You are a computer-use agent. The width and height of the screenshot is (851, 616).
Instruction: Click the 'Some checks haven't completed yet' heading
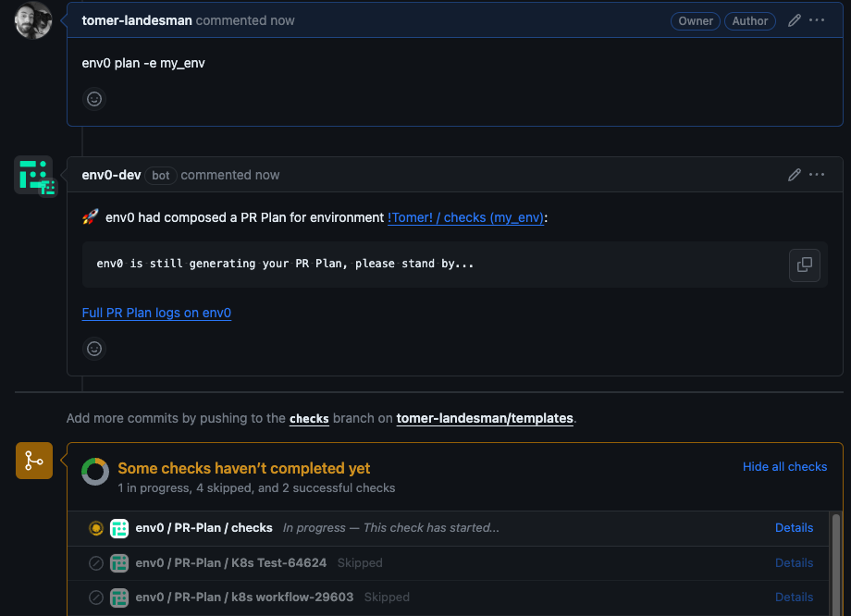[243, 468]
